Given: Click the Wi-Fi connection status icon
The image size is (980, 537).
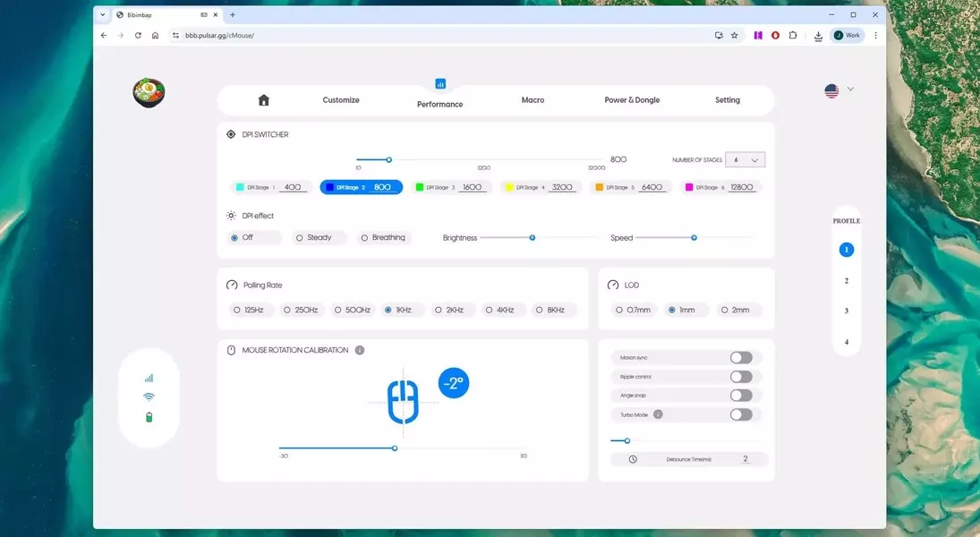Looking at the screenshot, I should click(x=149, y=397).
